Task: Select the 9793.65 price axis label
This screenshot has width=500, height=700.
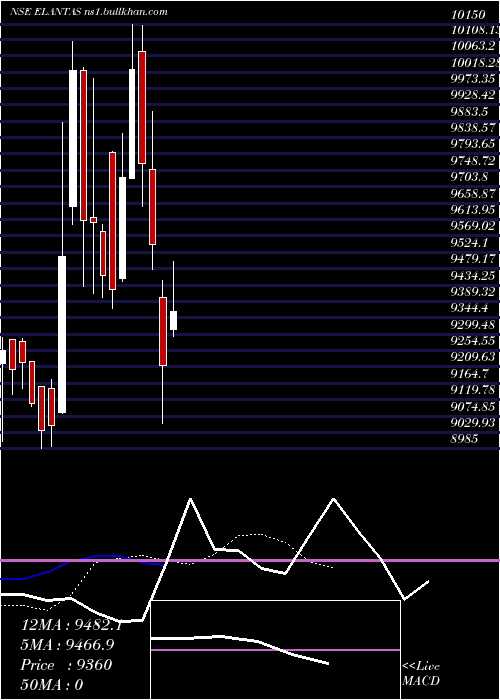Action: click(473, 144)
